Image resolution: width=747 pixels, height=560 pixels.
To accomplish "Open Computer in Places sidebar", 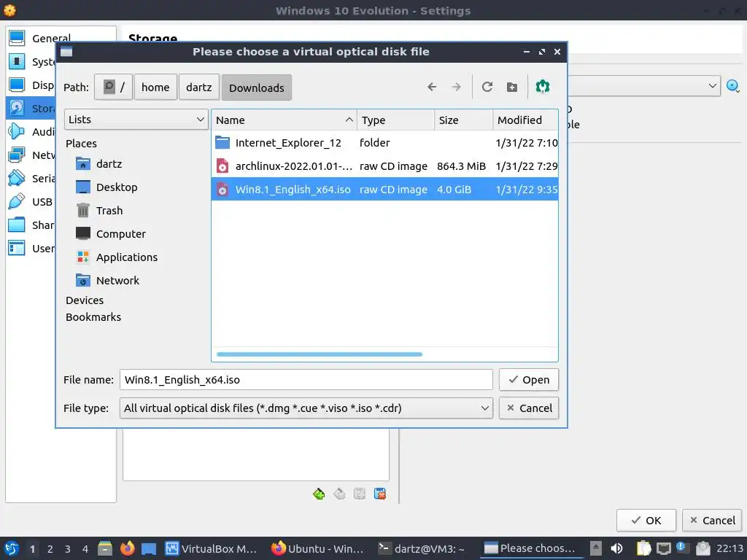I will click(111, 234).
